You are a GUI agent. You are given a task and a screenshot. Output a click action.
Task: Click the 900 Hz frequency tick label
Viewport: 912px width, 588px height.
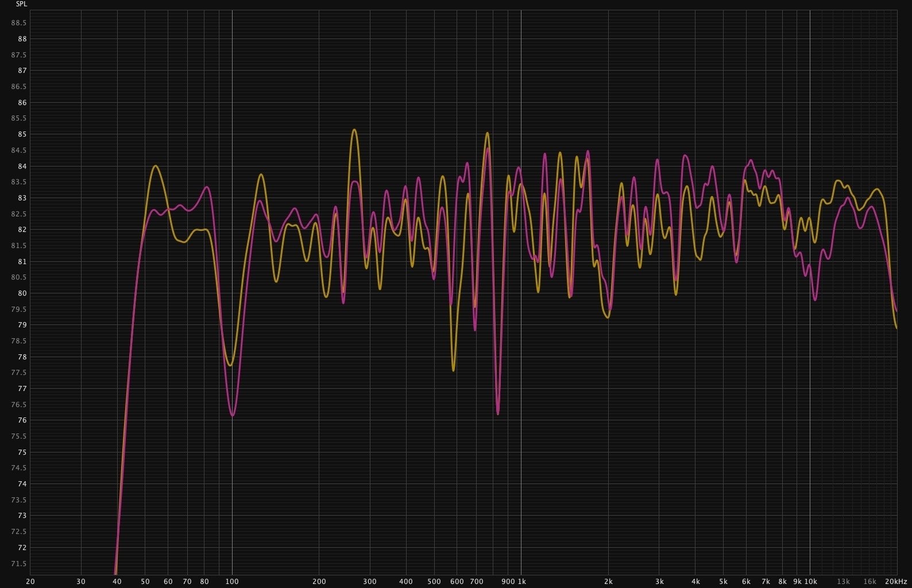point(508,582)
